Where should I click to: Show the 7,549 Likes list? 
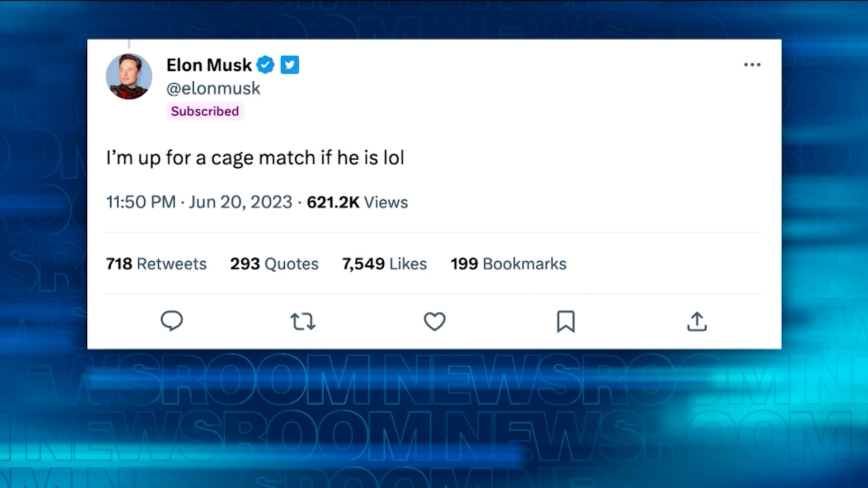coord(384,263)
